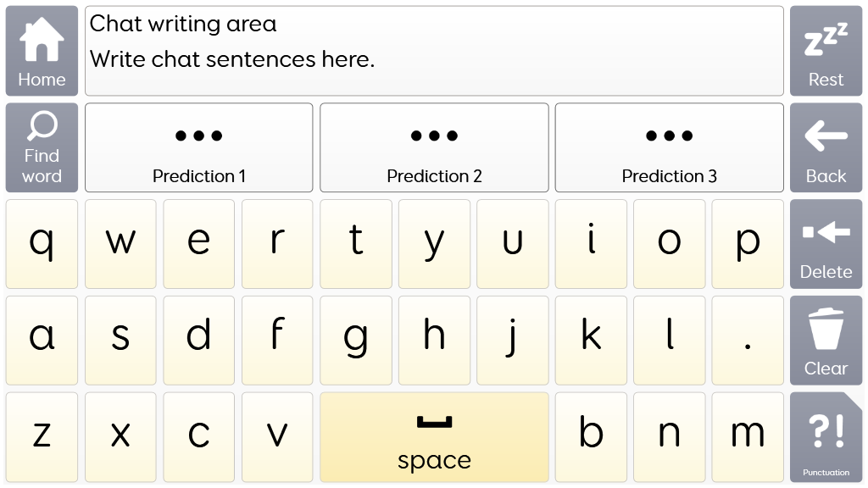868x488 pixels.
Task: Delete the last character
Action: coord(826,244)
